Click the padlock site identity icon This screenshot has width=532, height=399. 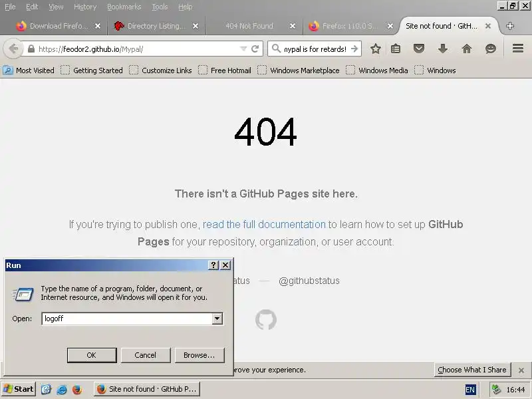point(31,49)
